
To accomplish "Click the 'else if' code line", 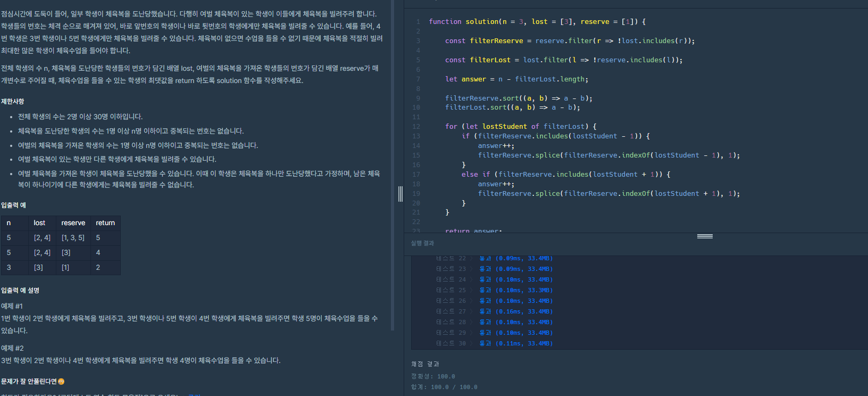I will coord(566,175).
